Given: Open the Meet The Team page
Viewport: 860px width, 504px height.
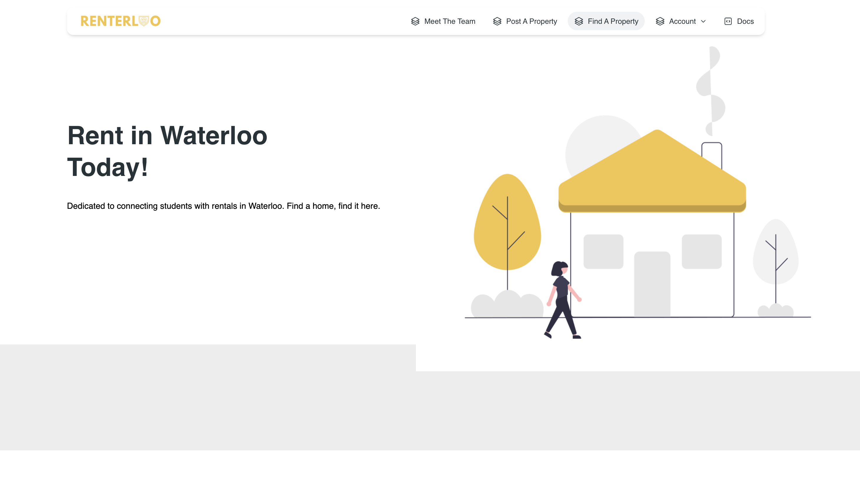Looking at the screenshot, I should [x=449, y=21].
